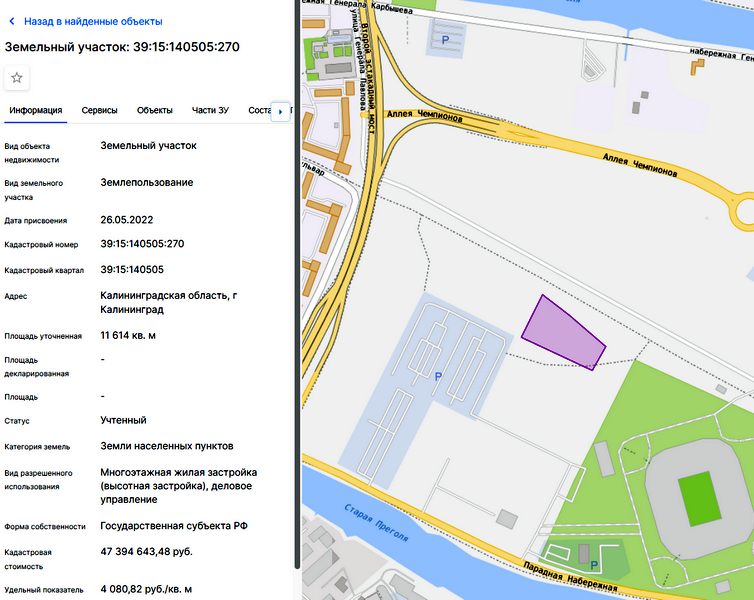This screenshot has width=754, height=600.
Task: Click the green stadium football field
Action: (x=699, y=498)
